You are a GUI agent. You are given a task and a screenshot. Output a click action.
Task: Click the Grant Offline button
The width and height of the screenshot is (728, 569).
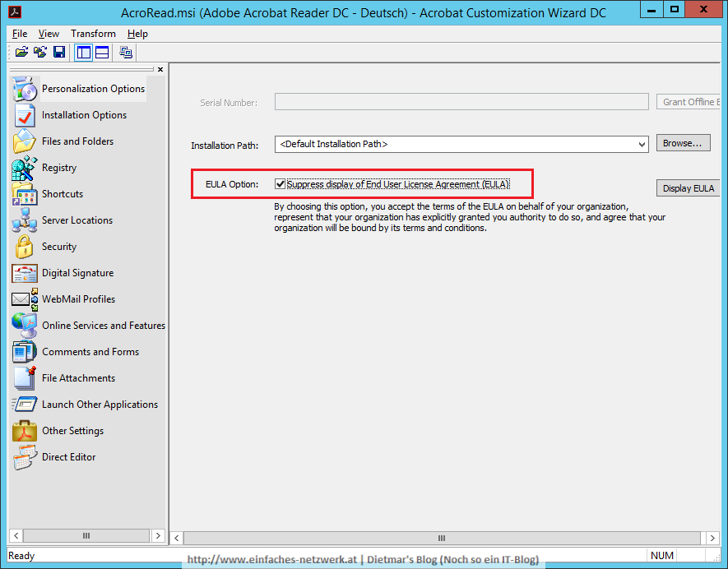pos(688,102)
